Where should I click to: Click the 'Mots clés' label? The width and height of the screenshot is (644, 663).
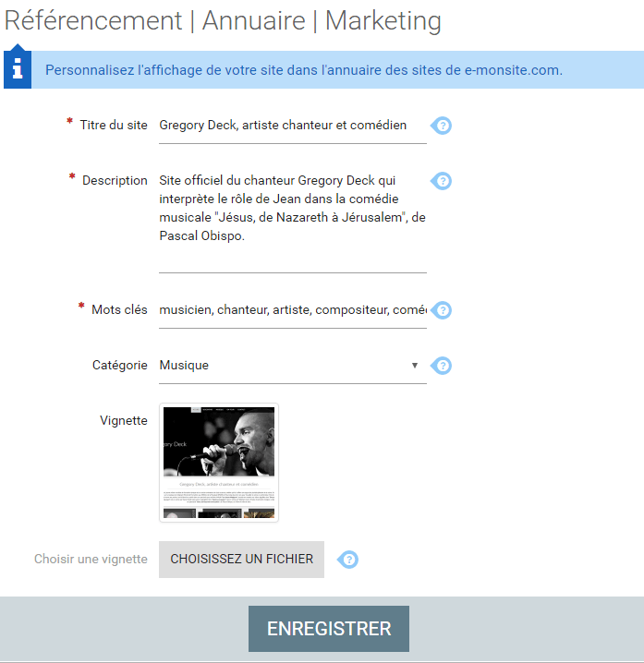tap(119, 310)
